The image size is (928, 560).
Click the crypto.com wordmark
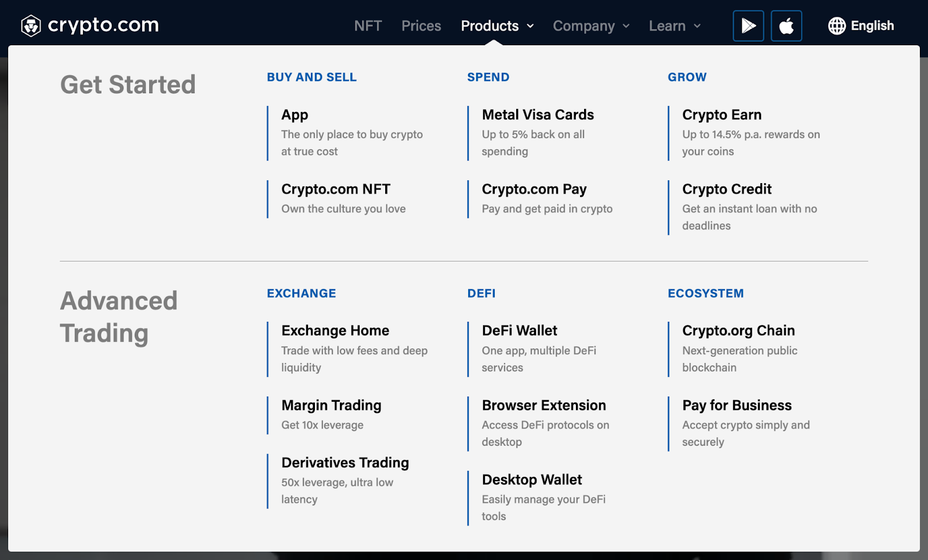pyautogui.click(x=103, y=25)
